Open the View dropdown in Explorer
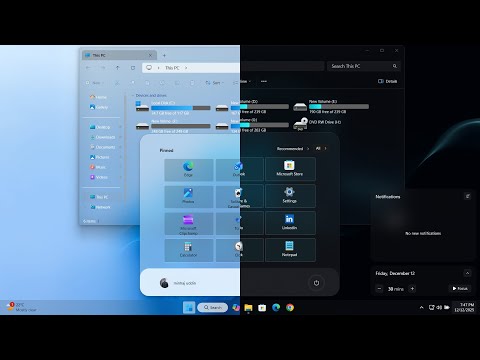The height and width of the screenshot is (360, 480). click(x=242, y=81)
